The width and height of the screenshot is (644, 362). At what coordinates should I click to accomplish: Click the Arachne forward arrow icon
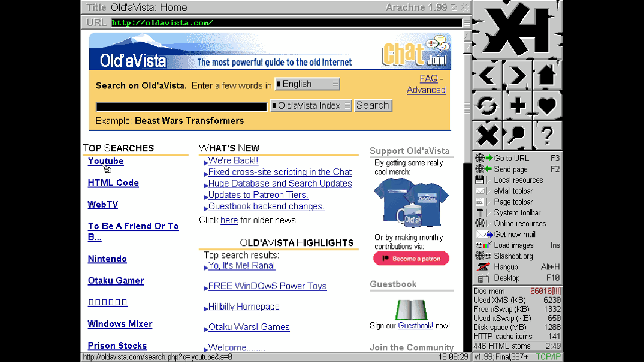[517, 76]
